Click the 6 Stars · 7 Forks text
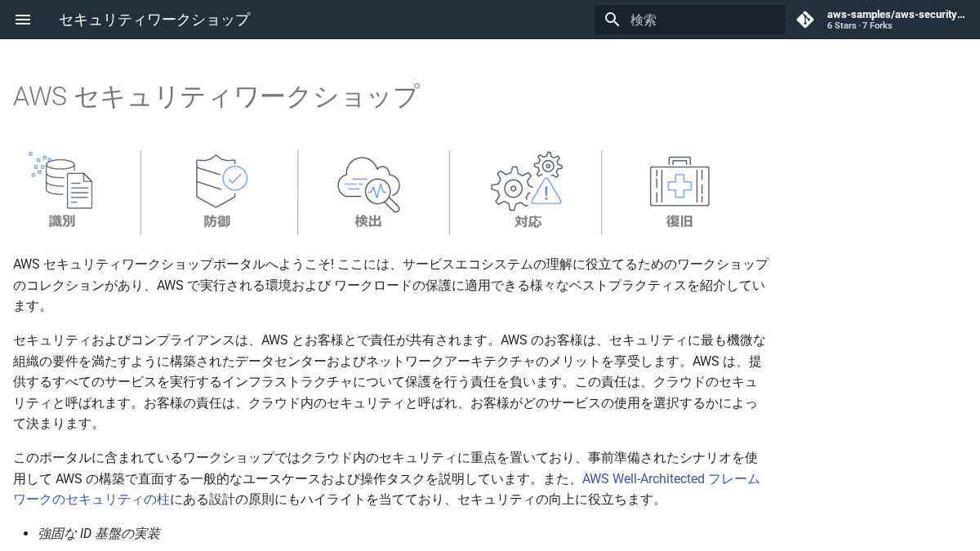The width and height of the screenshot is (980, 551). 859,26
